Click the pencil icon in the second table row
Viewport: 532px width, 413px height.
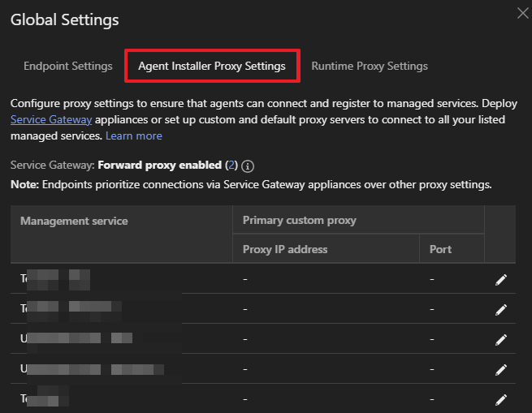(501, 310)
